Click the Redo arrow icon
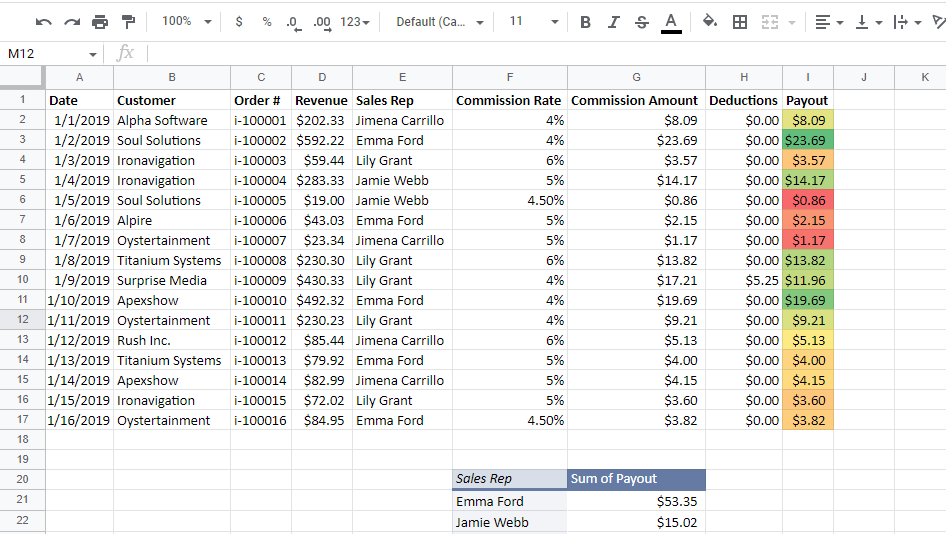Screen dimensions: 946x534 72,22
